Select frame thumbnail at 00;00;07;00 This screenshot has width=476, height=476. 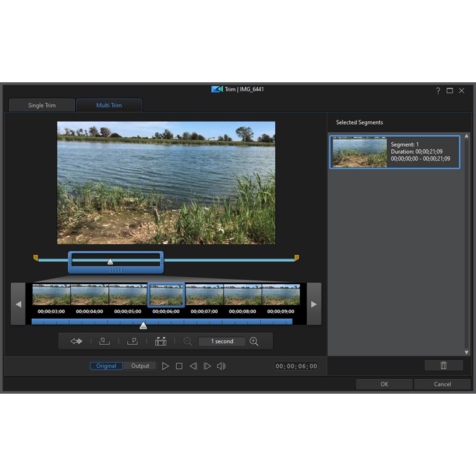pos(204,294)
